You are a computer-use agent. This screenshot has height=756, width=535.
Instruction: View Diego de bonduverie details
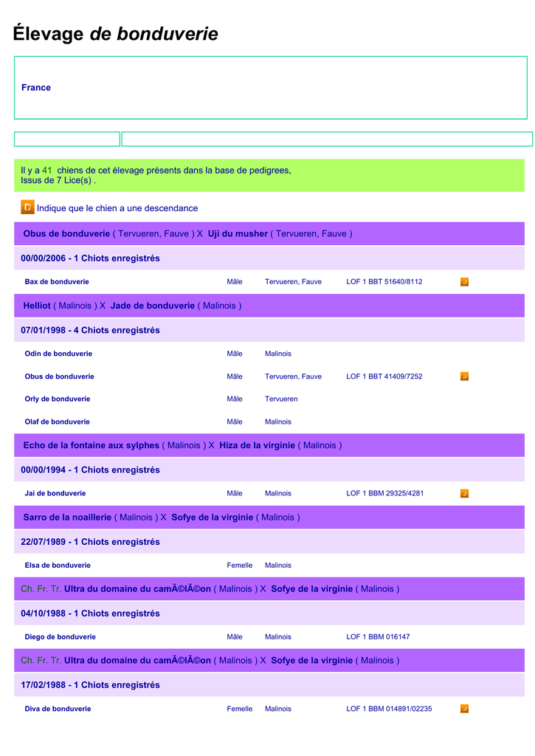[61, 636]
